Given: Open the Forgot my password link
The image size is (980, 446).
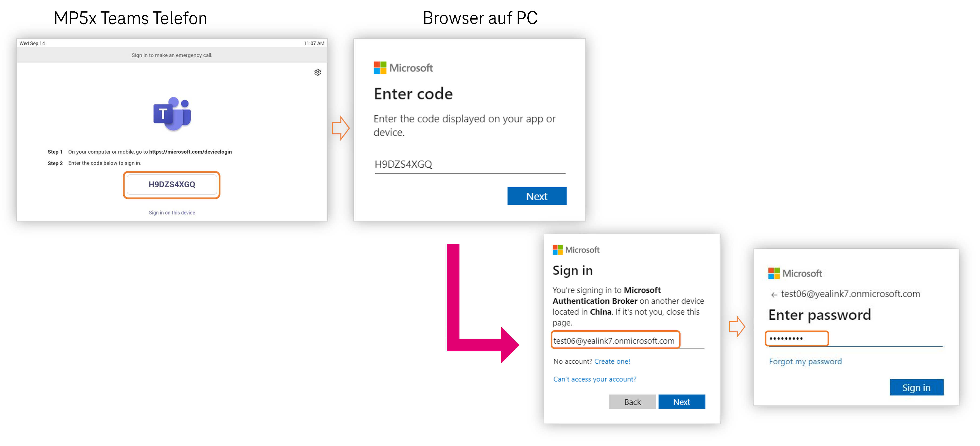Looking at the screenshot, I should tap(805, 361).
